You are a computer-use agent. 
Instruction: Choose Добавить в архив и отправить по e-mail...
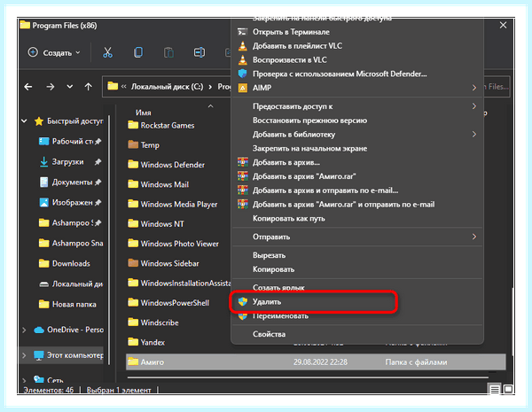(357, 190)
